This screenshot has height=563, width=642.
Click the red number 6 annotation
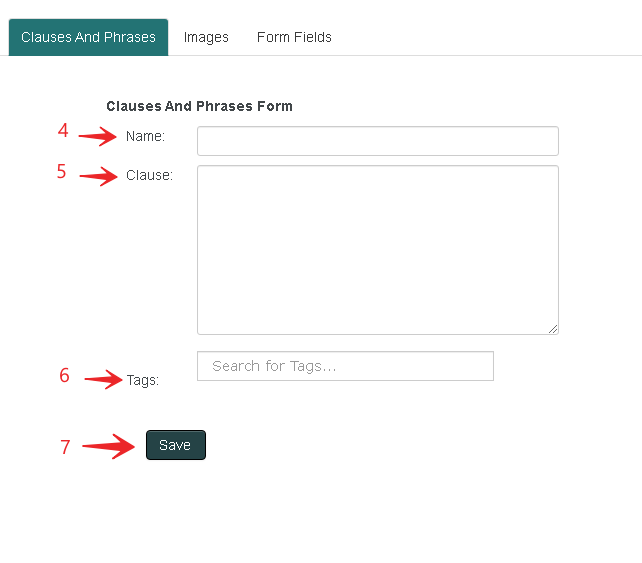[x=64, y=376]
